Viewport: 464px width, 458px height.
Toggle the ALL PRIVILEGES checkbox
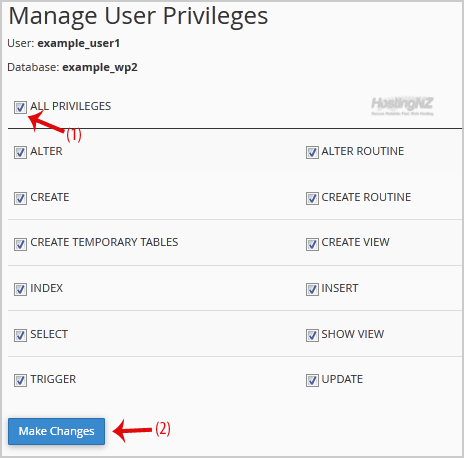(x=20, y=107)
